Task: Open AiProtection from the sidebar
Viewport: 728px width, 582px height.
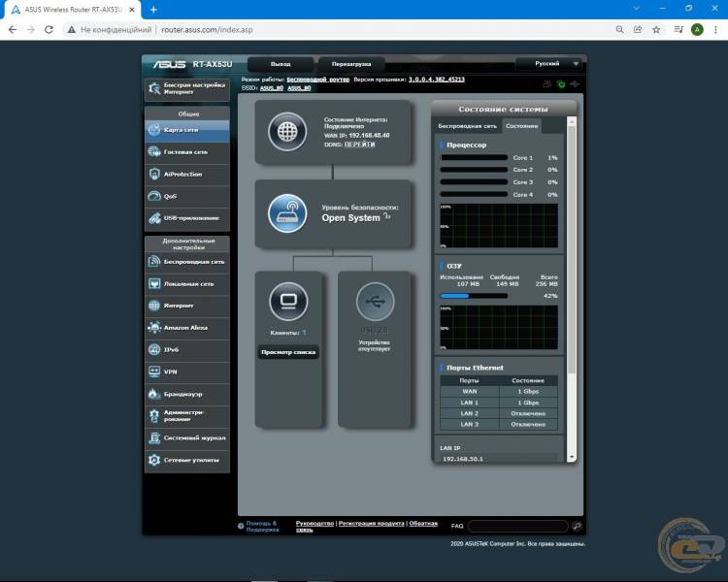Action: pos(187,174)
